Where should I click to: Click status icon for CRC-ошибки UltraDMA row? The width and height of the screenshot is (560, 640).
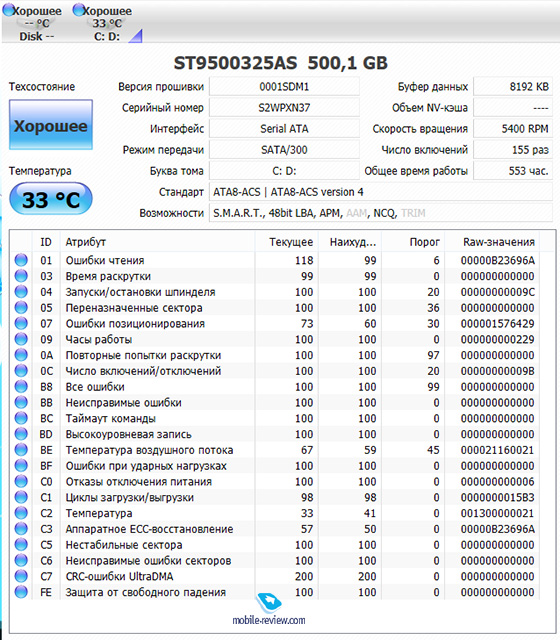(21, 576)
